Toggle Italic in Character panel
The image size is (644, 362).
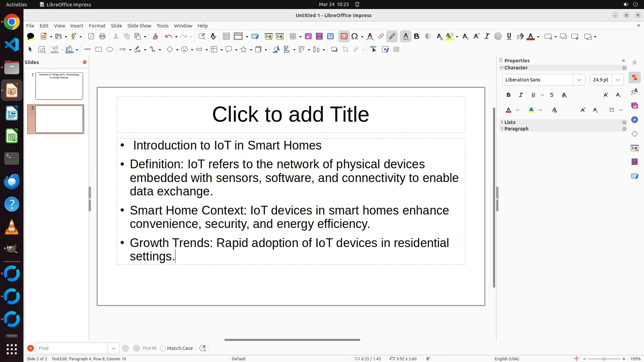(521, 95)
